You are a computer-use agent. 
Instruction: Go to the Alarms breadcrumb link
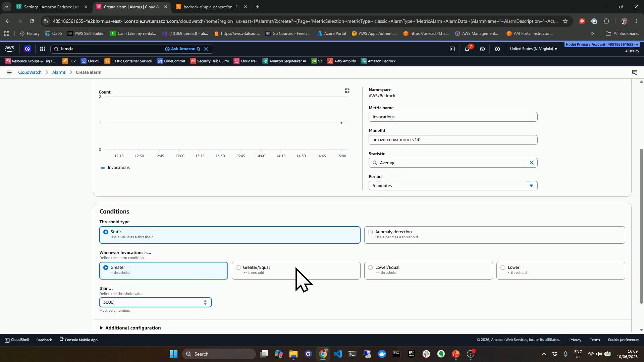tap(59, 72)
